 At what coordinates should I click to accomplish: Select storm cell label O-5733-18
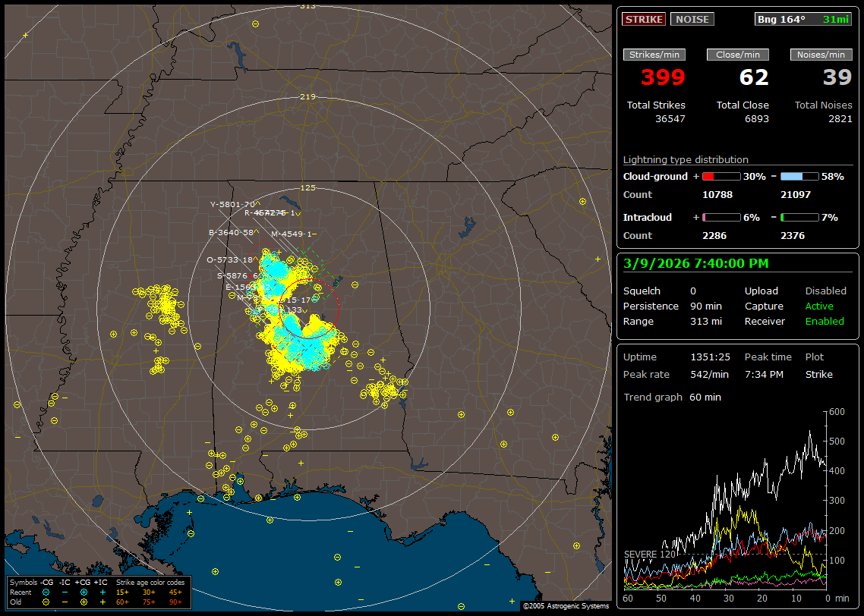click(x=229, y=259)
